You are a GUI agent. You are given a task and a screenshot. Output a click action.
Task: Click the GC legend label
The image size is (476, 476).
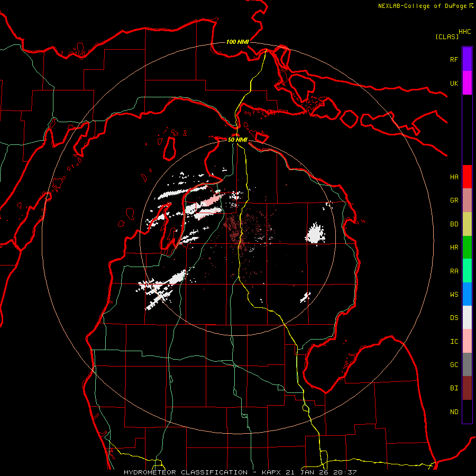tap(454, 365)
